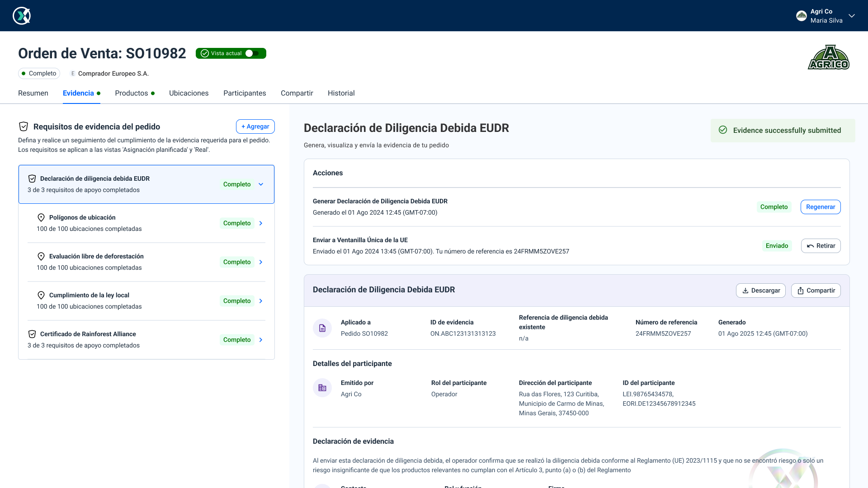Click the LEI.98765434578 participant ID

coord(648,394)
